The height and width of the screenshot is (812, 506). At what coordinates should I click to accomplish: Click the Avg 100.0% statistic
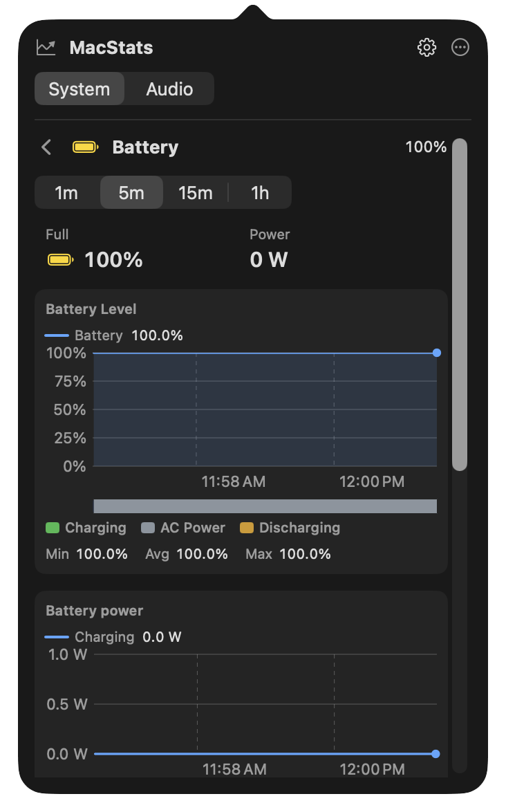186,554
